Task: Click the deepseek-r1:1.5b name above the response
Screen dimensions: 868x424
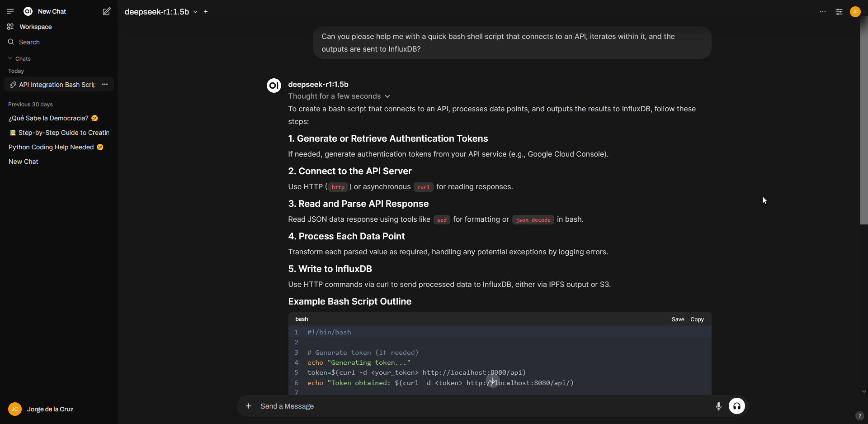Action: click(318, 84)
